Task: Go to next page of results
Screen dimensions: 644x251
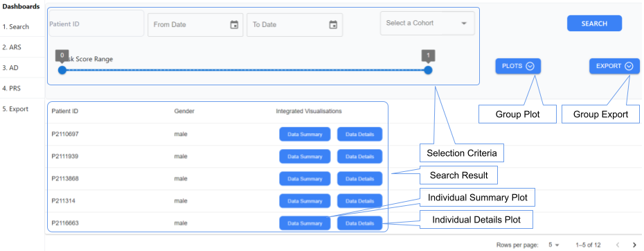Action: [634, 245]
